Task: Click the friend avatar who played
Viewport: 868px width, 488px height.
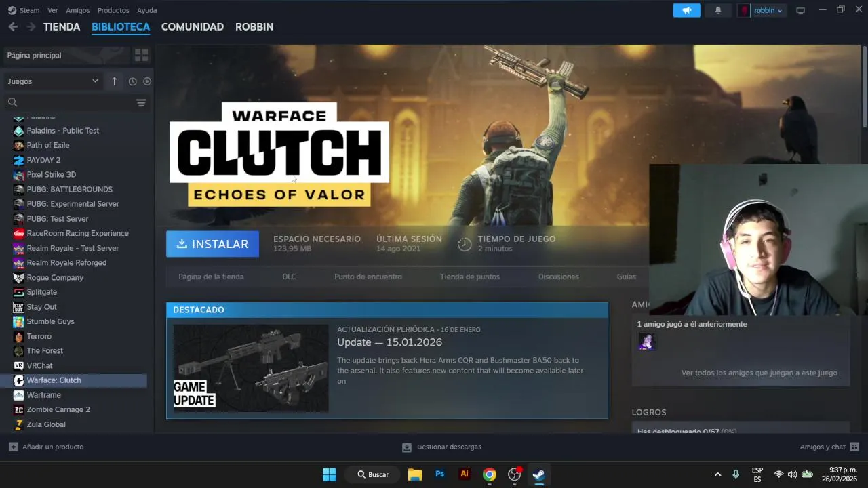Action: (646, 342)
